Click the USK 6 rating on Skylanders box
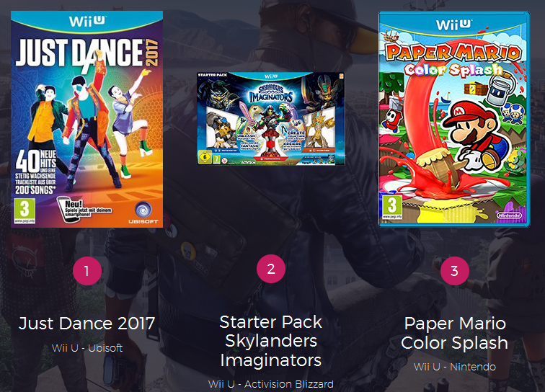This screenshot has height=392, width=545. (x=205, y=157)
